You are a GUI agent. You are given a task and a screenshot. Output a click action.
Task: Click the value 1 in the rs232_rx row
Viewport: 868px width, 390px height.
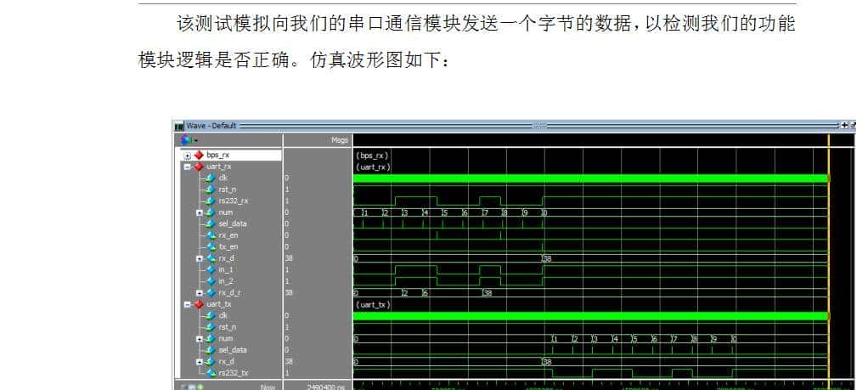(287, 201)
